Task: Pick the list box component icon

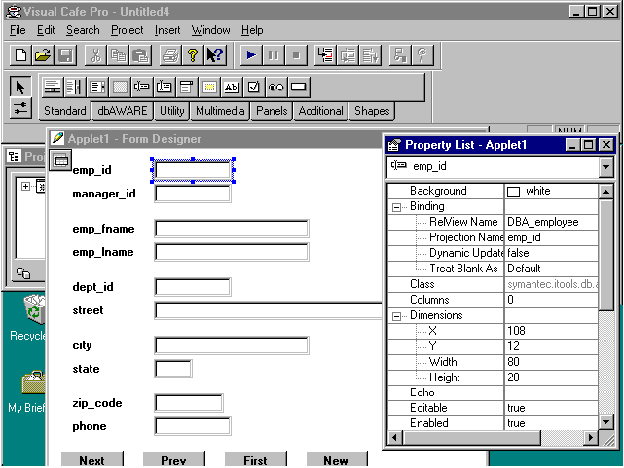Action: pyautogui.click(x=97, y=86)
